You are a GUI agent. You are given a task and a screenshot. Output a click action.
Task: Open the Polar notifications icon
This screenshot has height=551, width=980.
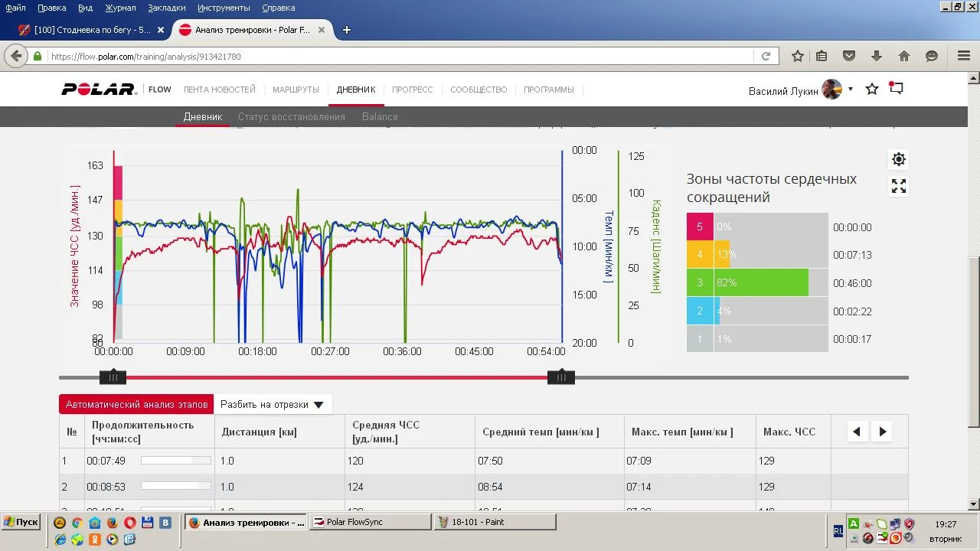pyautogui.click(x=896, y=89)
